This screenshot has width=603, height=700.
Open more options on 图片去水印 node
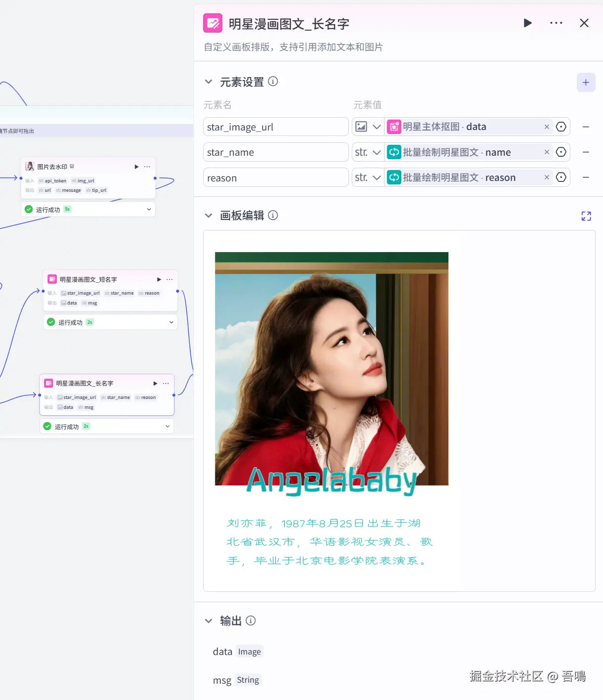click(x=147, y=167)
